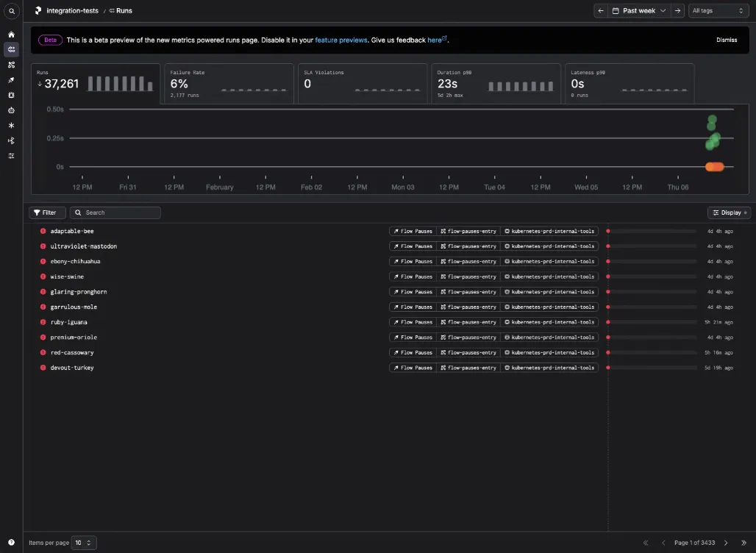Screen dimensions: 756x553
Task: Select the Failure Rate metric tab
Action: pyautogui.click(x=229, y=84)
